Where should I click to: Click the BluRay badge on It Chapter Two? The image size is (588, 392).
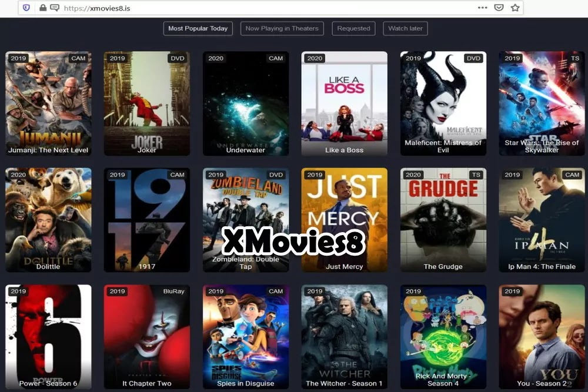(173, 291)
